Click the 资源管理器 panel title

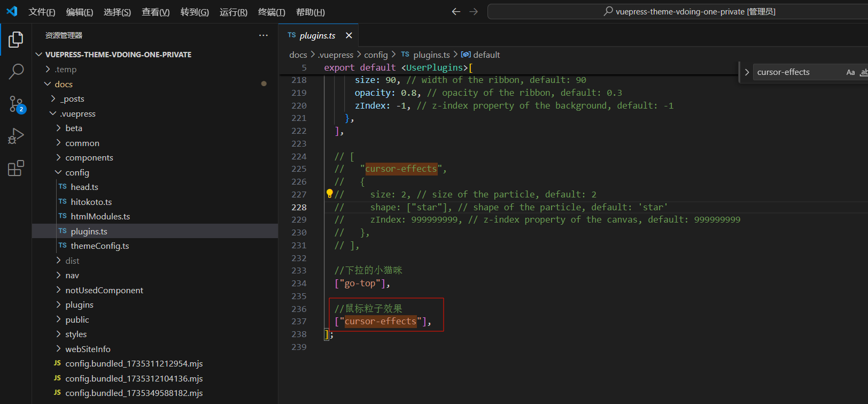point(64,35)
